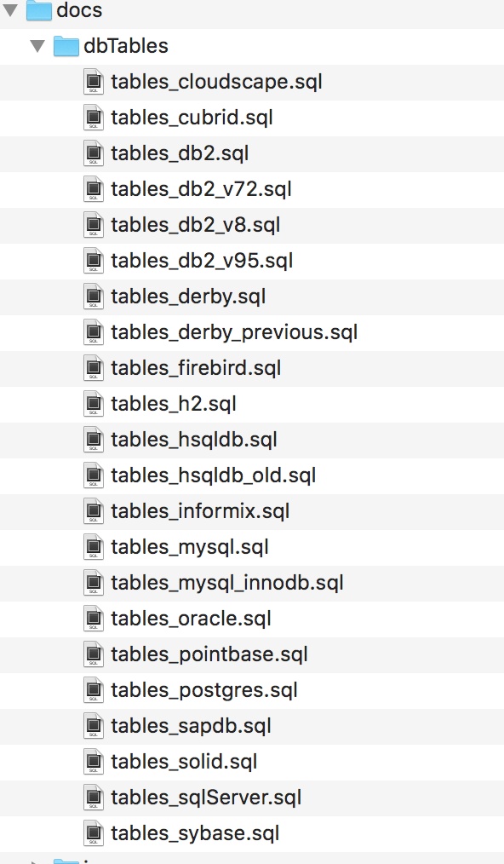
Task: Collapse the docs folder disclosure triangle
Action: point(10,10)
